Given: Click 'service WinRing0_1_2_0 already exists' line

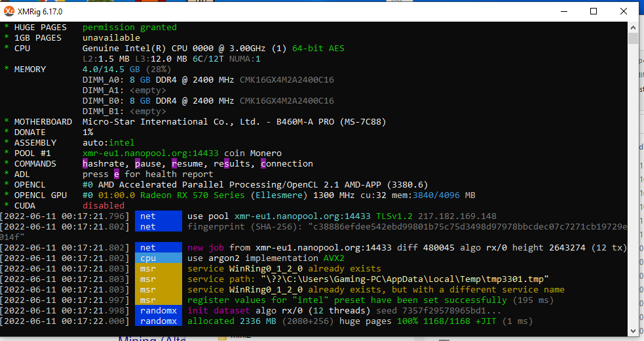Looking at the screenshot, I should (284, 269).
